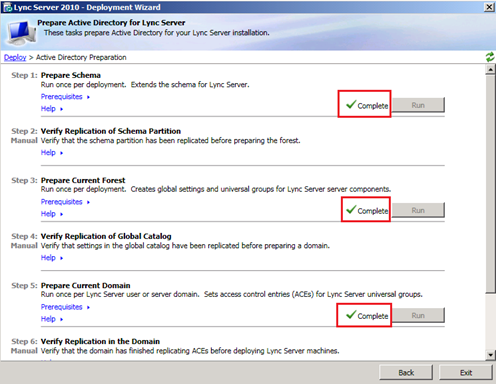Click 'Verify Replication of Global Catalog' title
This screenshot has height=384, width=496.
(106, 236)
